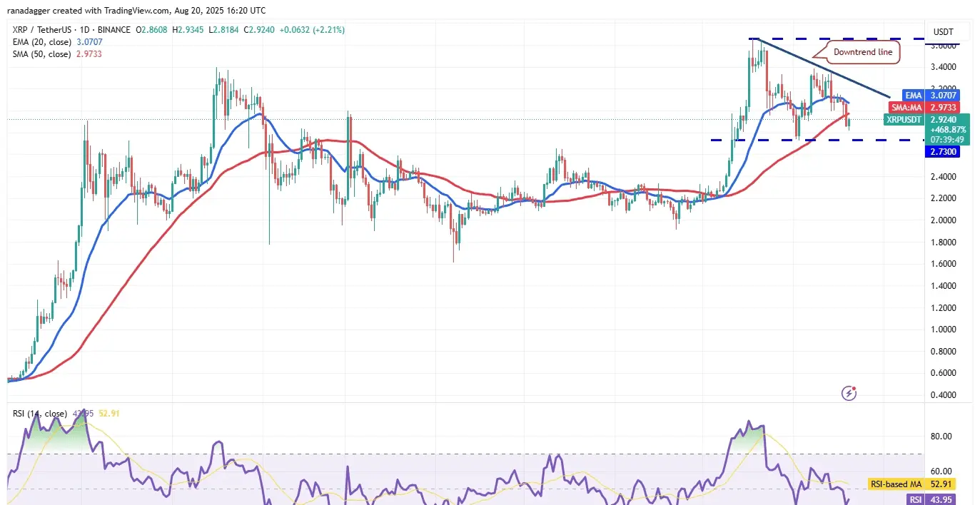
Task: Click the 0.4000 price axis label
Action: [x=944, y=395]
